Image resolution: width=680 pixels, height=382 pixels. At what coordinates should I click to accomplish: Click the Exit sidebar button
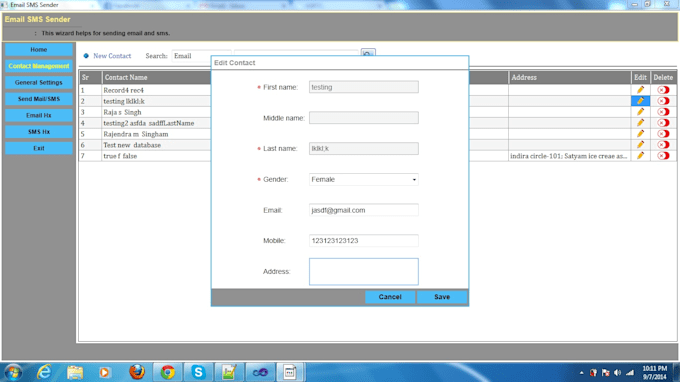39,148
